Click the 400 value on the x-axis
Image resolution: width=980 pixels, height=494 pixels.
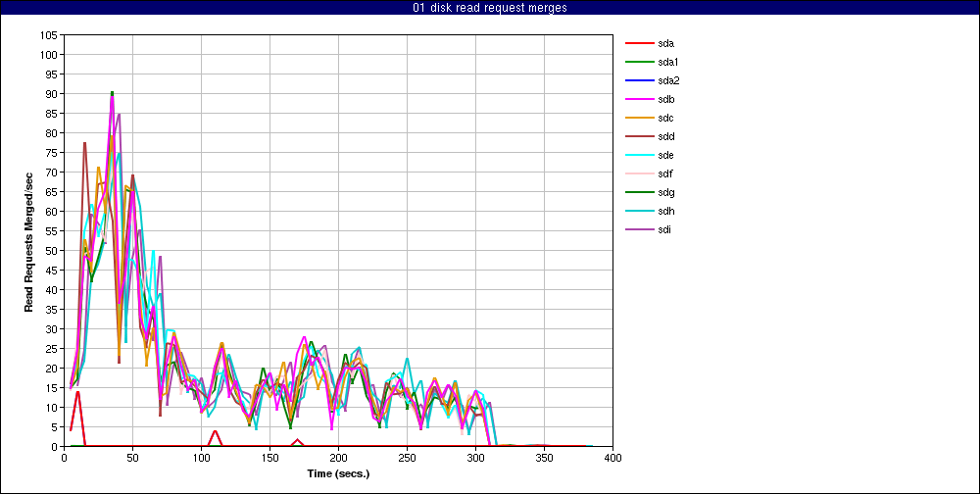coord(613,458)
